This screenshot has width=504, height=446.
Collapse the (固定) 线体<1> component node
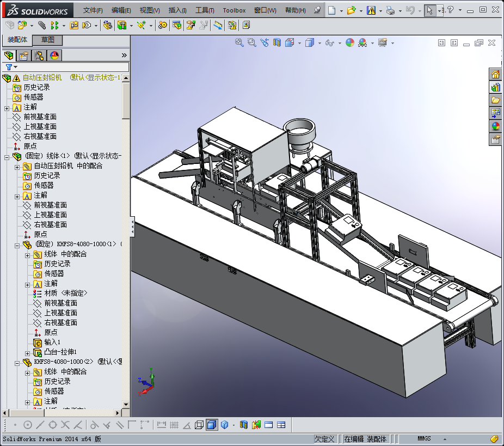[7, 157]
